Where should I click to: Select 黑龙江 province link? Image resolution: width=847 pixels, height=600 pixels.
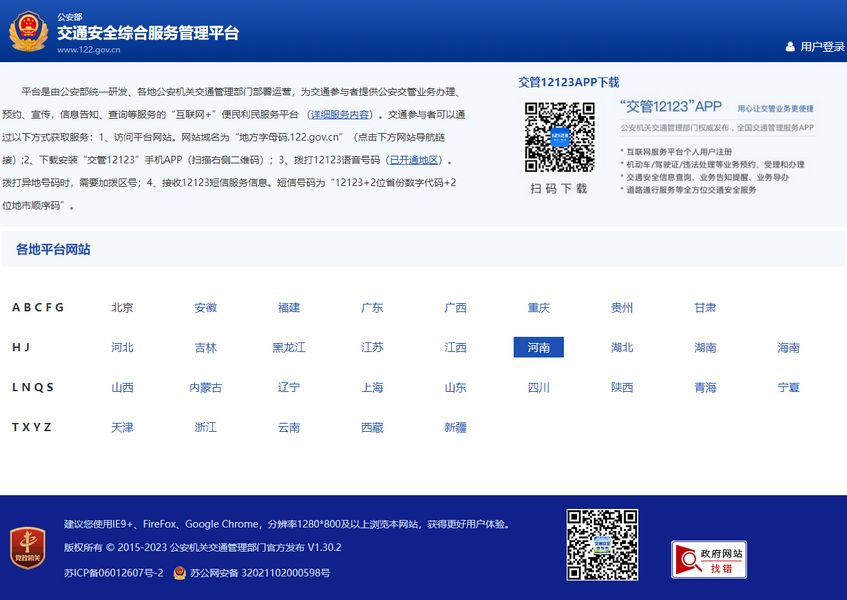coord(289,347)
